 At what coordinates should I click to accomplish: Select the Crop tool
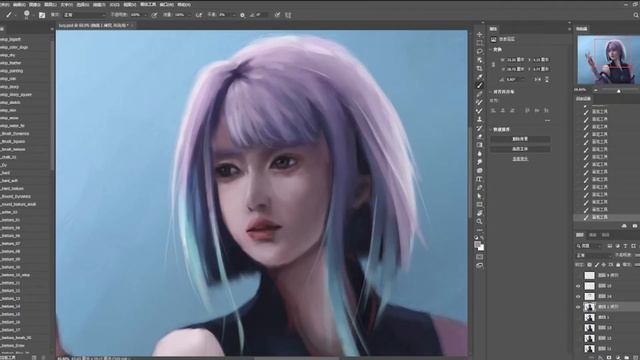click(x=480, y=69)
